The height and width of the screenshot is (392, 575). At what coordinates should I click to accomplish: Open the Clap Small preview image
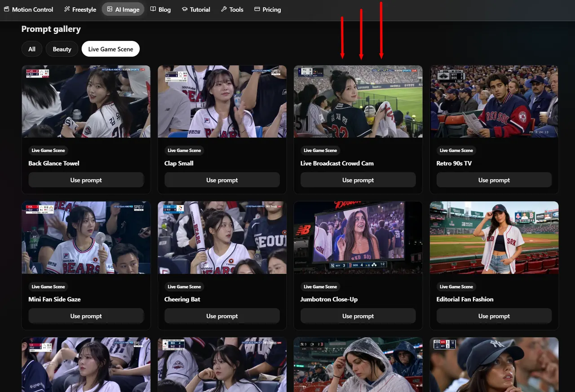point(222,101)
